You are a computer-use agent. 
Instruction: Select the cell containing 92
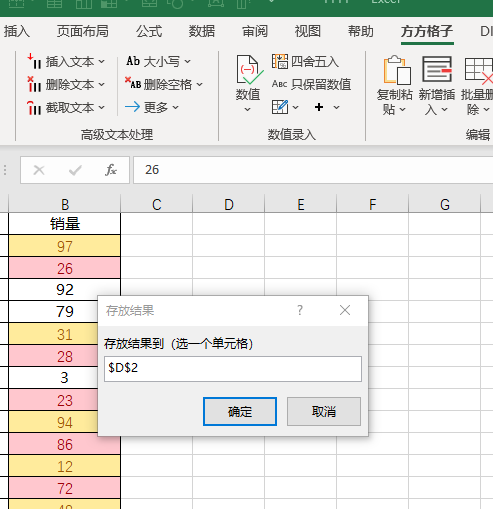point(65,290)
